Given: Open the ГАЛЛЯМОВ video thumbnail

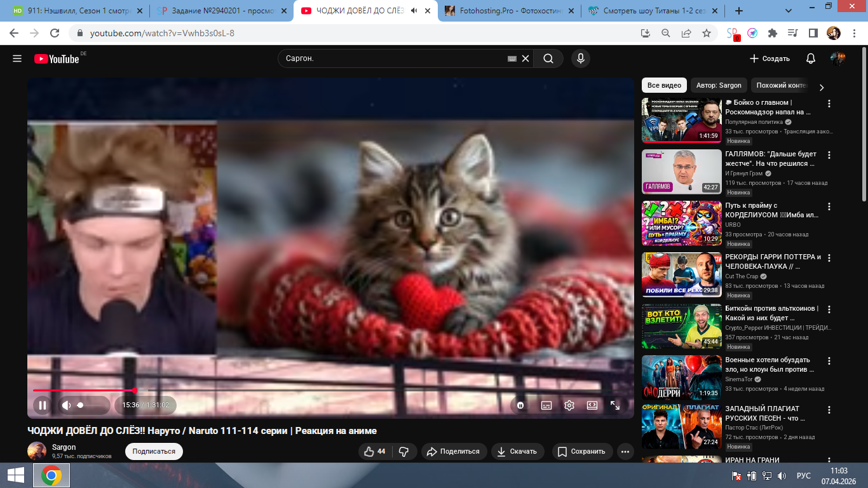Looking at the screenshot, I should pos(682,172).
